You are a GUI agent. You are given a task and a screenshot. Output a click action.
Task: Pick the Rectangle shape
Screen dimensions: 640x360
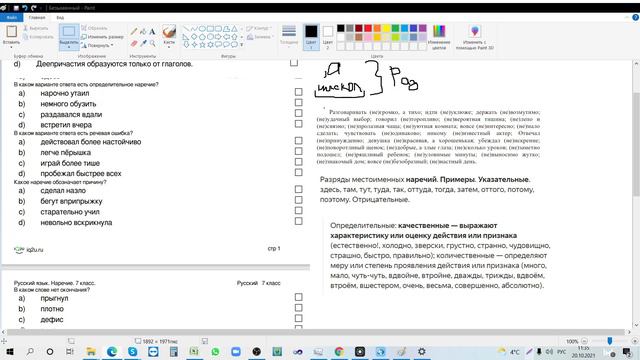(210, 29)
